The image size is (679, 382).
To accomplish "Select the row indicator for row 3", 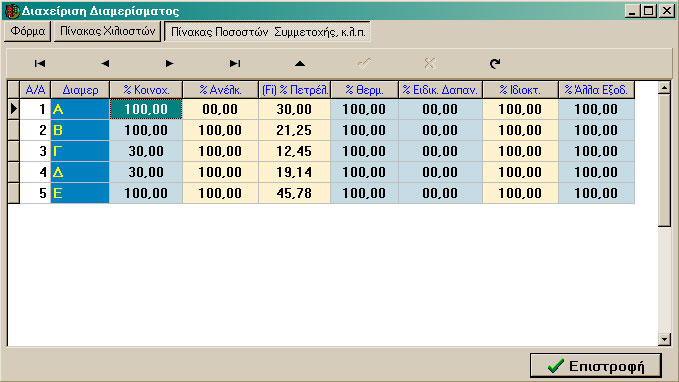I will 14,151.
